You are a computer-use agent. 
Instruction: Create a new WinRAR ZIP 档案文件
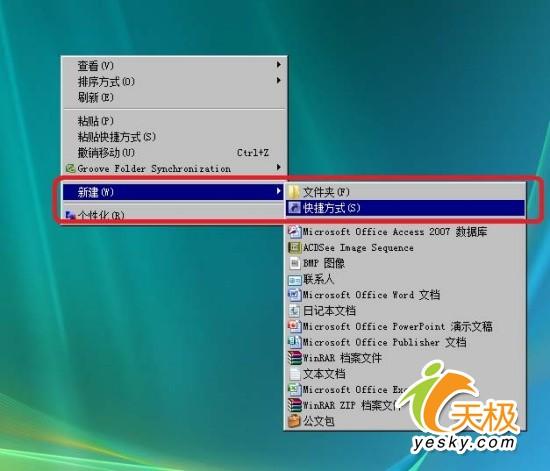pos(405,405)
